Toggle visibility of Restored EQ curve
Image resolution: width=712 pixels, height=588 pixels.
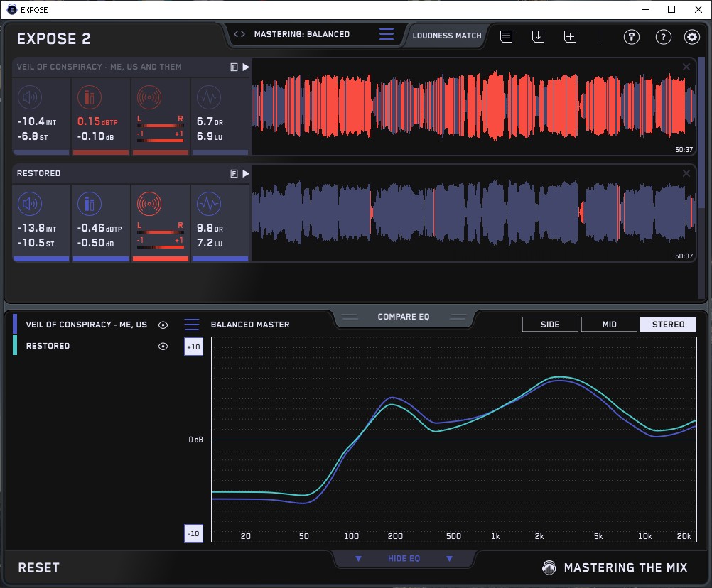[x=163, y=346]
